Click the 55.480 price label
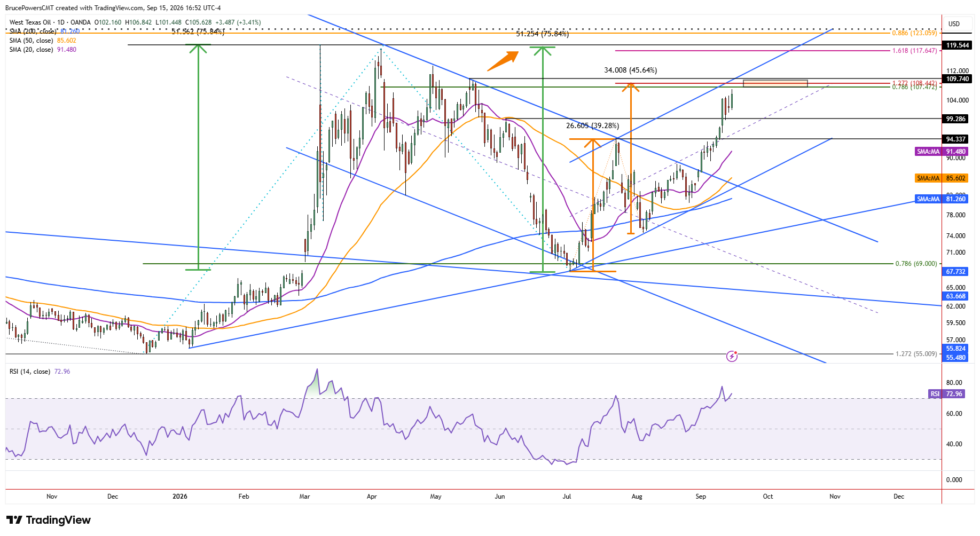 (x=955, y=358)
